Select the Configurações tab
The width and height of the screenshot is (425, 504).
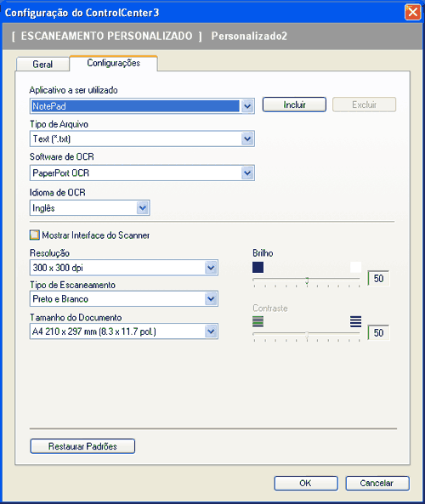[x=114, y=63]
